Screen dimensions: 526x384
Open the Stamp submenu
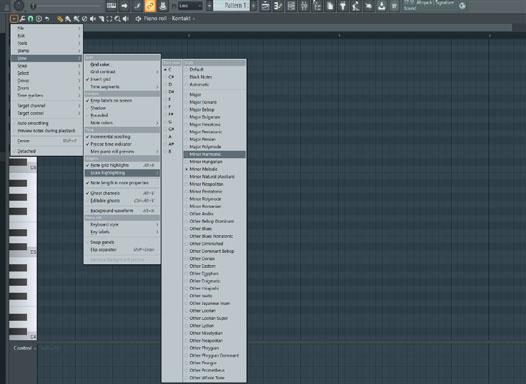click(x=47, y=51)
